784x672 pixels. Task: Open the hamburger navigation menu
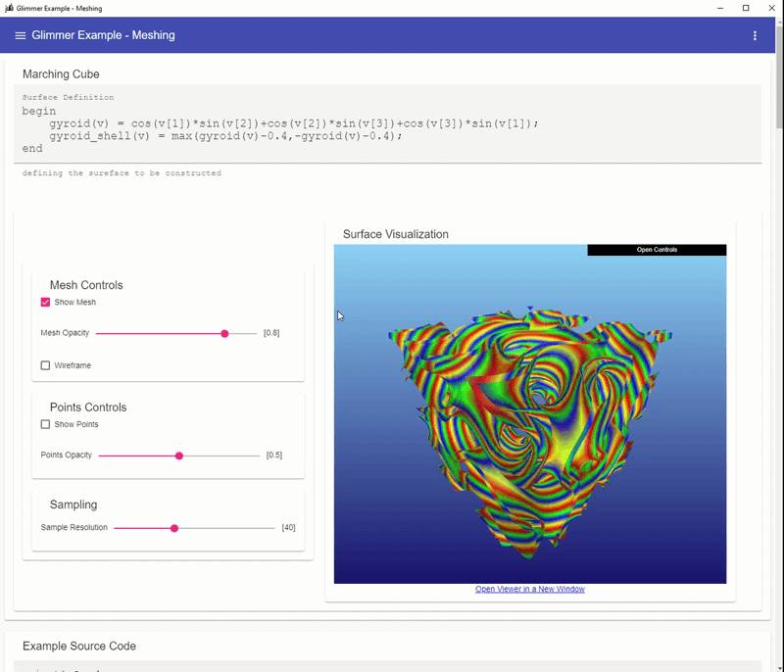[x=21, y=36]
